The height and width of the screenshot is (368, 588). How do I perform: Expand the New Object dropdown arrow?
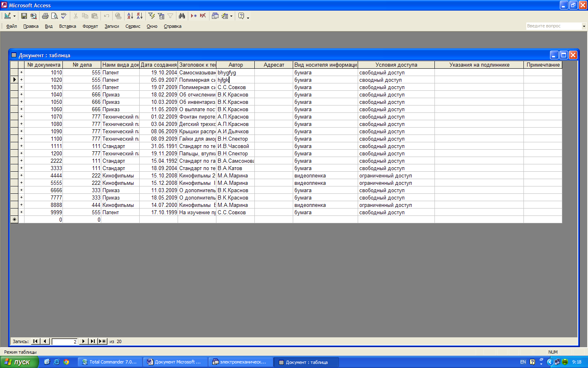(x=231, y=16)
